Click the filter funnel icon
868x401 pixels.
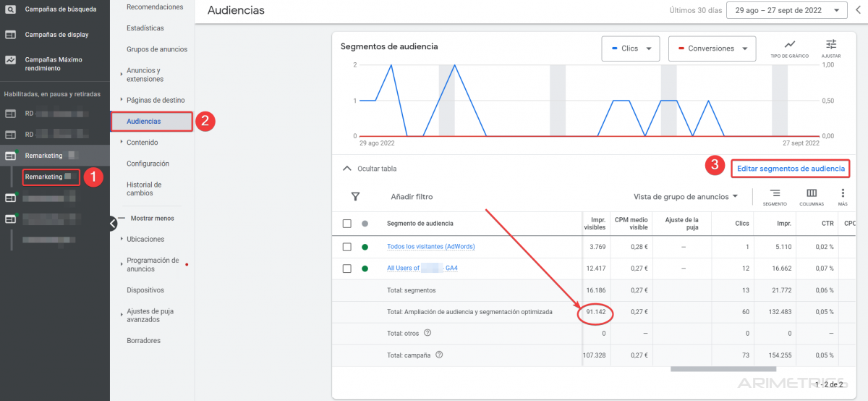[355, 196]
